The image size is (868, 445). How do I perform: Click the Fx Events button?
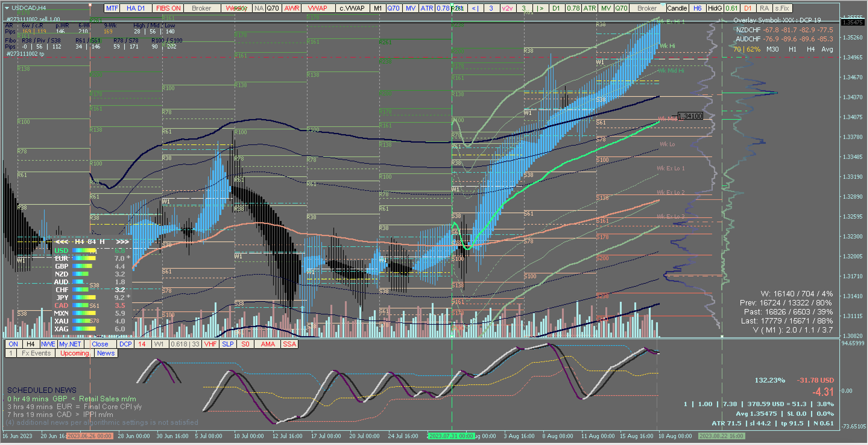tap(36, 353)
